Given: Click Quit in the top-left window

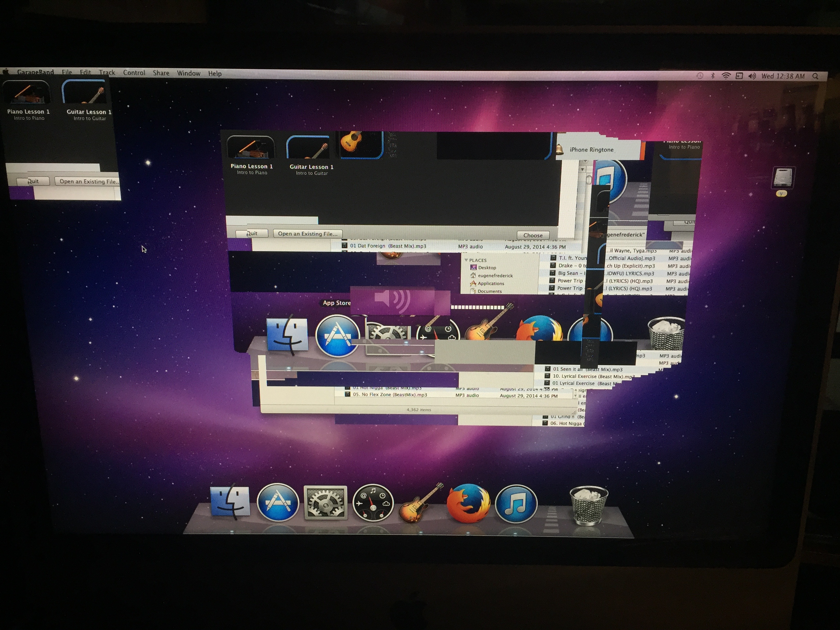Looking at the screenshot, I should click(33, 181).
